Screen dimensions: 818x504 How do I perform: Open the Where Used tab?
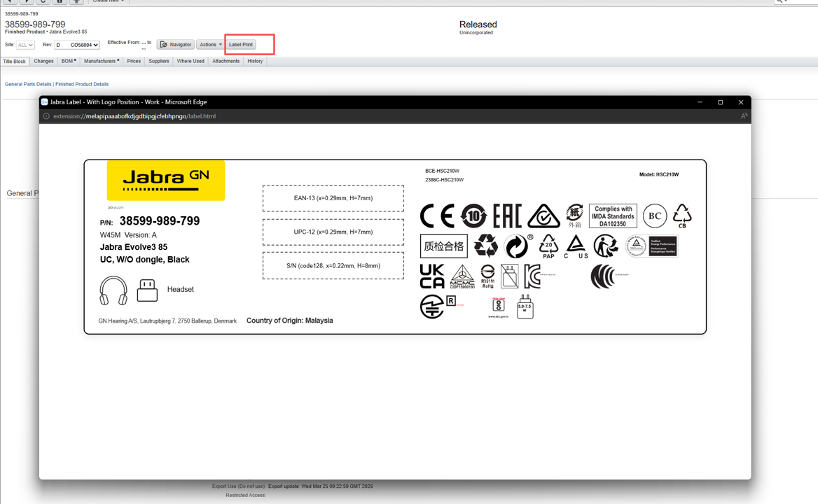(x=190, y=61)
